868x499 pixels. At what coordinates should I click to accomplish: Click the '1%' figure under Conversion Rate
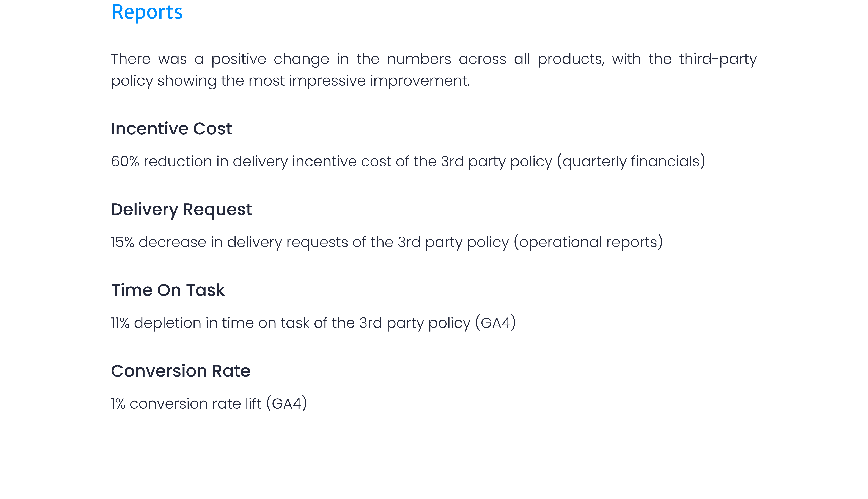118,404
